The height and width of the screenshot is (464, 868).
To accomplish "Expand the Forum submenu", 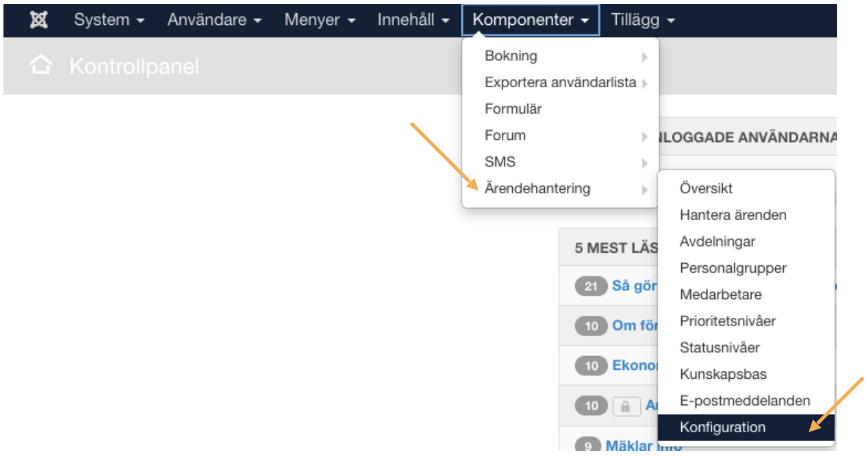I will tap(505, 135).
